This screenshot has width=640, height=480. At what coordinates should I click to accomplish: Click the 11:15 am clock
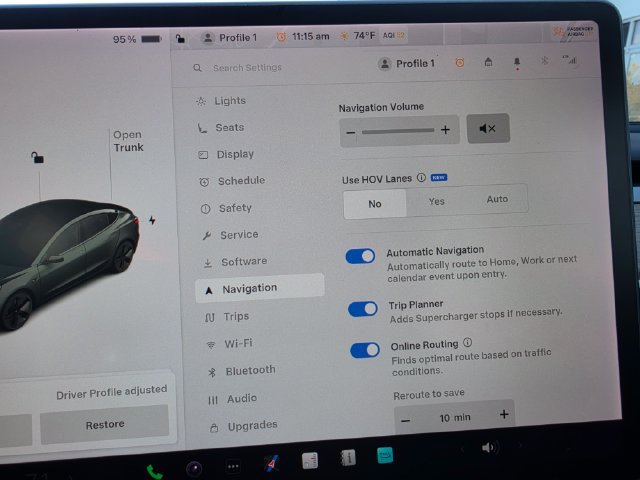[x=311, y=37]
